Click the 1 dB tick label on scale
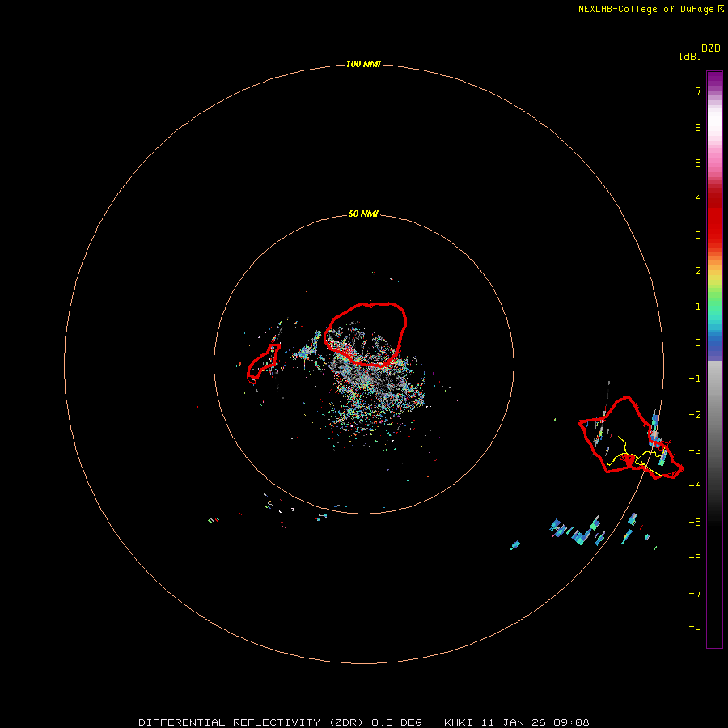 click(698, 307)
